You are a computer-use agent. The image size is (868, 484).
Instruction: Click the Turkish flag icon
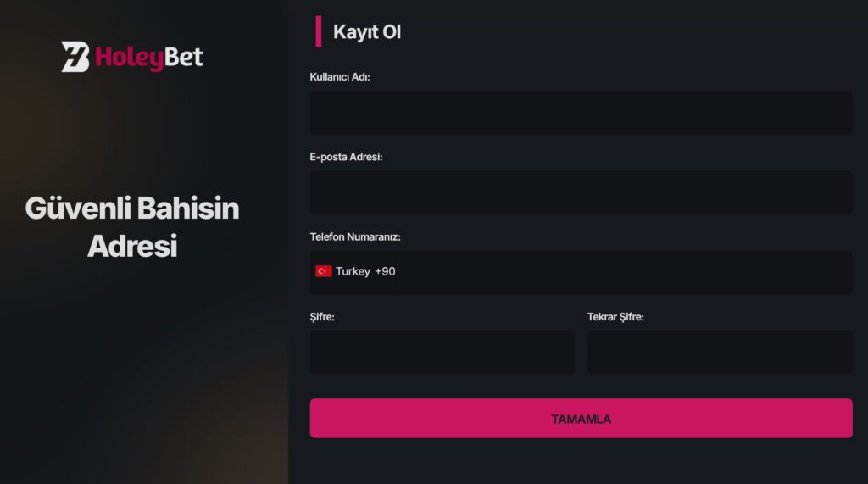point(323,271)
